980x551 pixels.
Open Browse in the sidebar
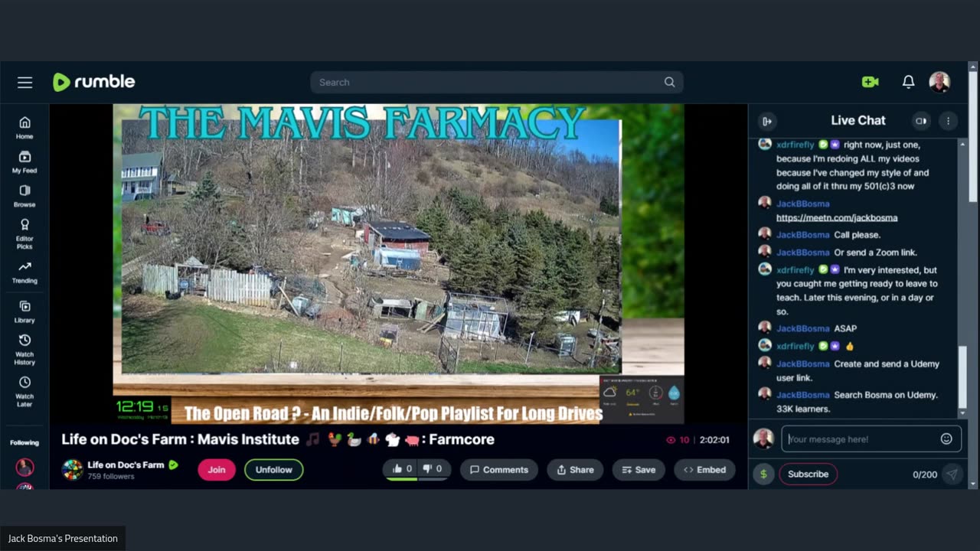(24, 196)
